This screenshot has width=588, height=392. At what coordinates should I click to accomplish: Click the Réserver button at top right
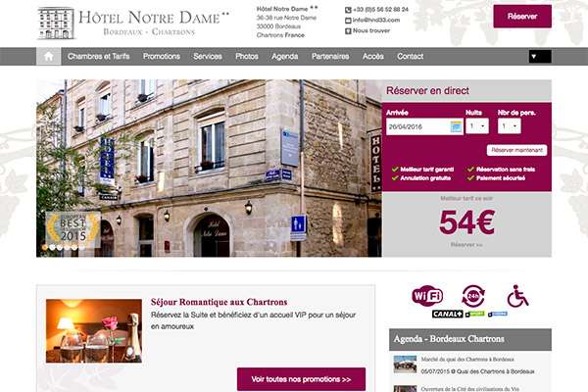click(x=522, y=17)
